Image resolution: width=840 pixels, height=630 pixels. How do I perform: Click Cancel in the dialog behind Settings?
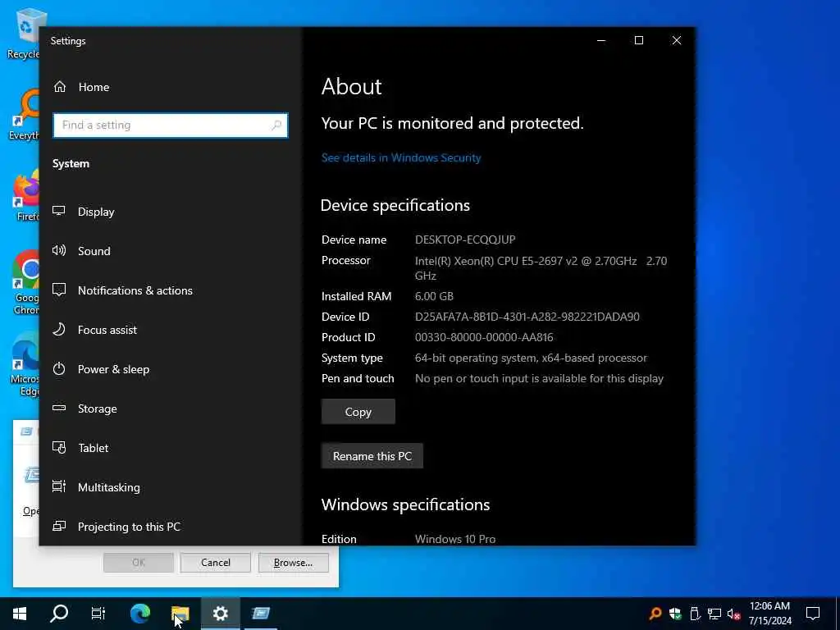point(216,563)
